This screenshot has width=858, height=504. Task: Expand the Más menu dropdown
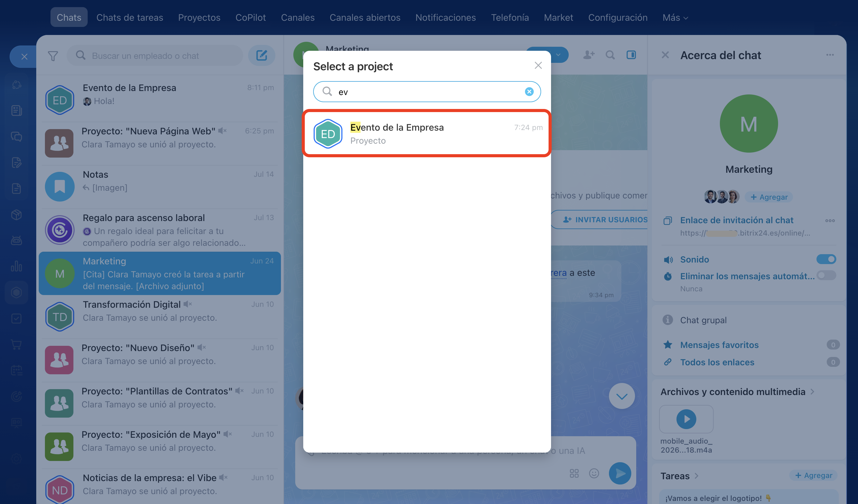point(676,17)
